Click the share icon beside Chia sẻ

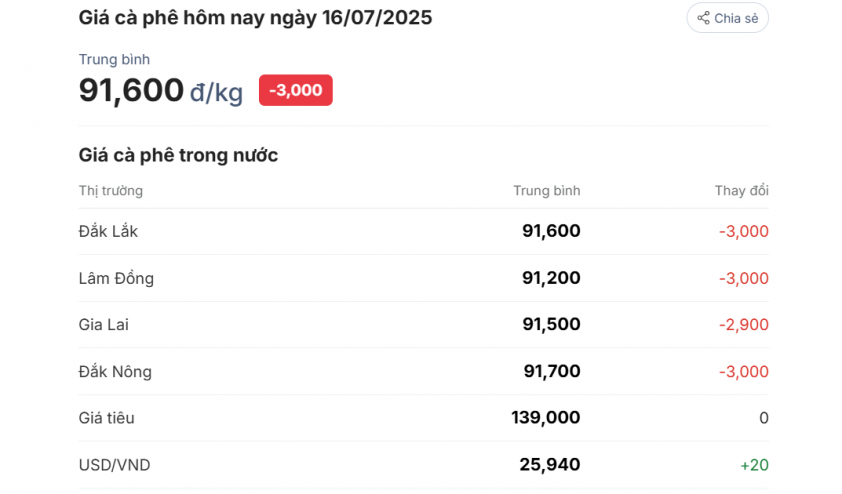[703, 18]
